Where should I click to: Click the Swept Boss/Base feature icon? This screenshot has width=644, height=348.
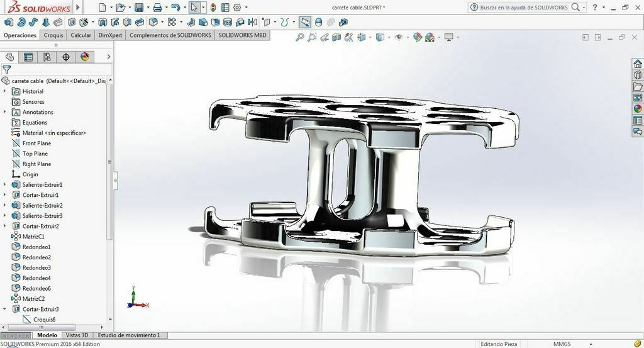[x=33, y=22]
